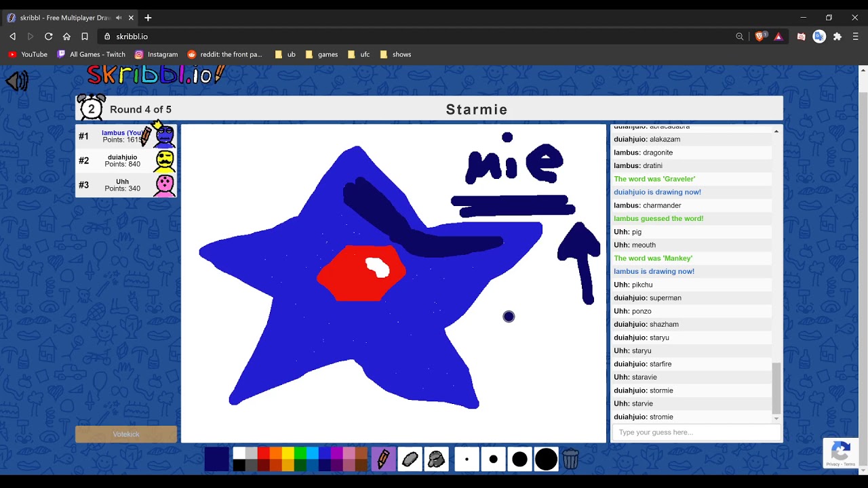Go back with the browser back arrow
This screenshot has height=488, width=868.
point(12,37)
